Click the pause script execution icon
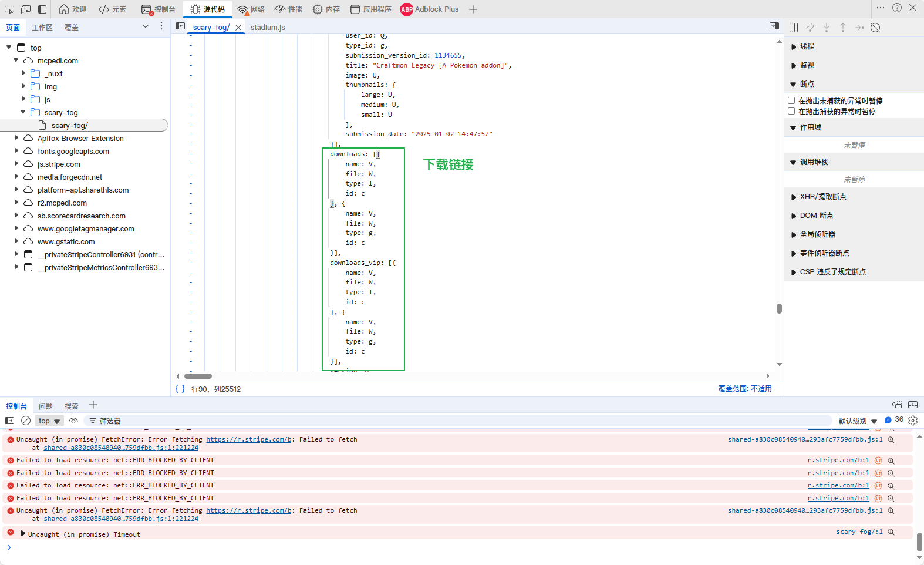 [794, 28]
